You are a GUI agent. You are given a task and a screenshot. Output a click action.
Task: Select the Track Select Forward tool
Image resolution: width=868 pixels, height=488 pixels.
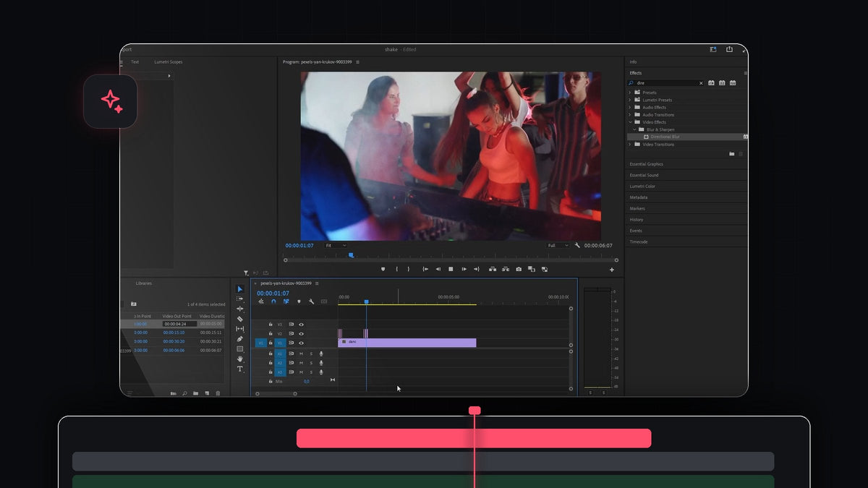[240, 299]
